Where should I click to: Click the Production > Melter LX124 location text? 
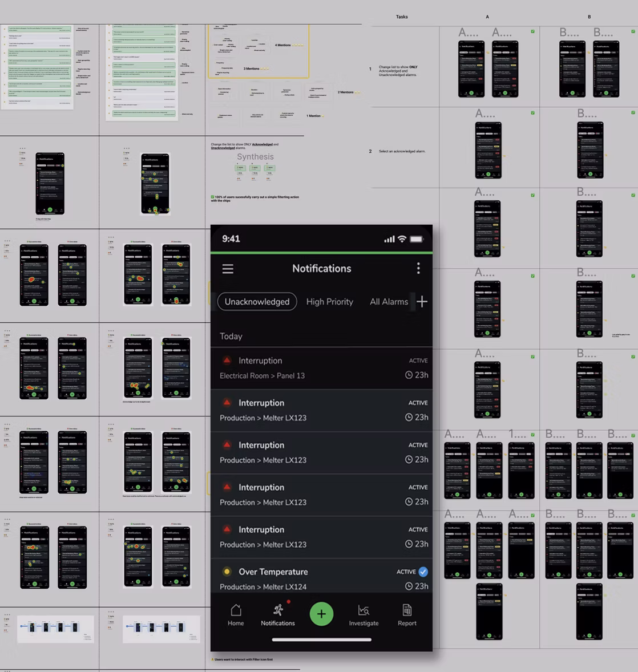pos(263,586)
